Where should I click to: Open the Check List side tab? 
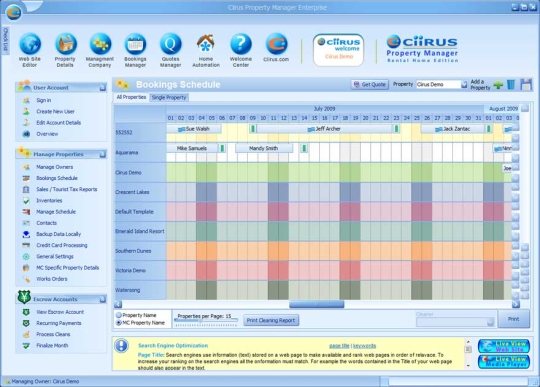(x=6, y=40)
